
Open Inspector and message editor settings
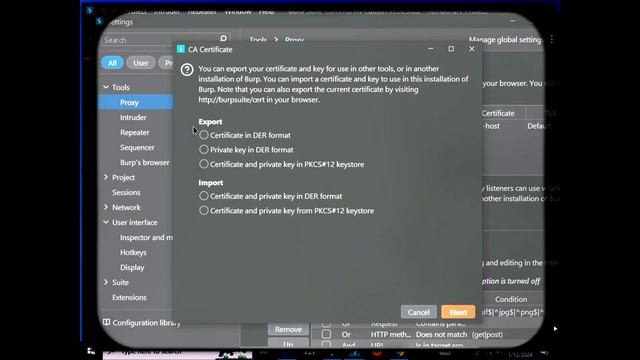click(146, 238)
